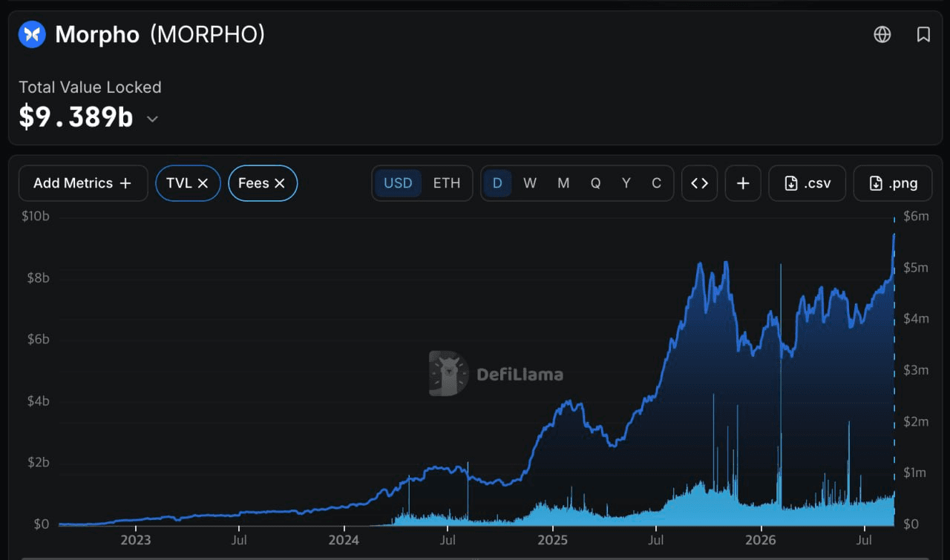
Task: Select the monthly M interval
Action: [x=563, y=183]
